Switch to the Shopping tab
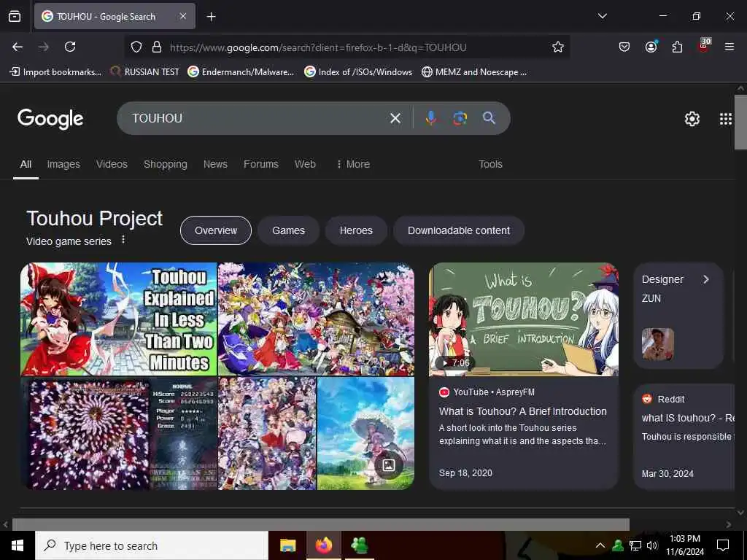 click(166, 164)
